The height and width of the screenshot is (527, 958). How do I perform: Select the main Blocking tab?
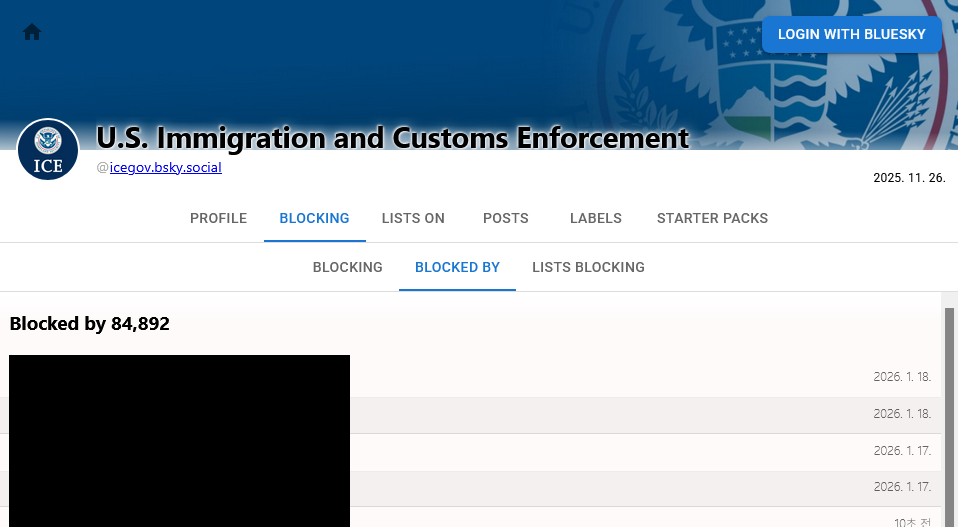[314, 218]
